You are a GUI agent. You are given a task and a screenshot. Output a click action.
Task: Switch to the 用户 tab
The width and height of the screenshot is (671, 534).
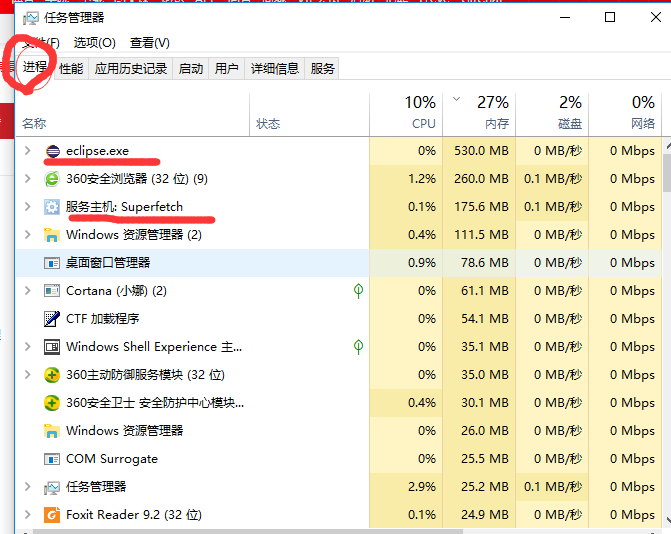[x=226, y=68]
